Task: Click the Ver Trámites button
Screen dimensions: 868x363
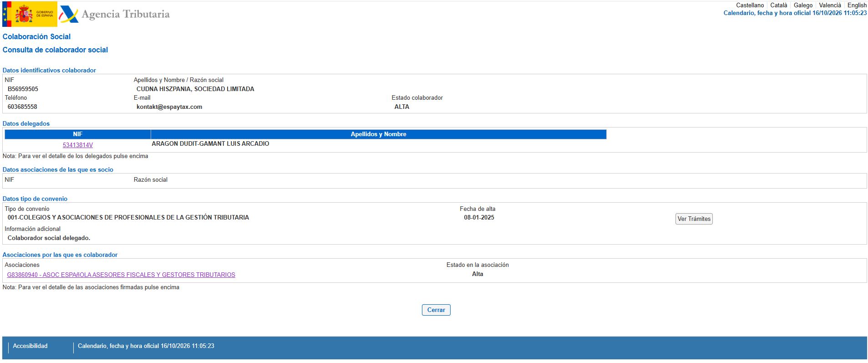Action: [x=694, y=219]
